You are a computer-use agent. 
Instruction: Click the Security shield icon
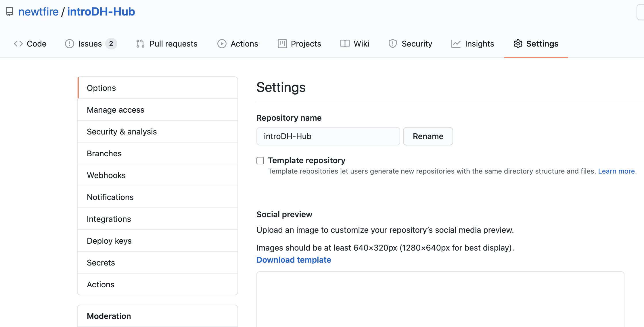[x=392, y=43]
